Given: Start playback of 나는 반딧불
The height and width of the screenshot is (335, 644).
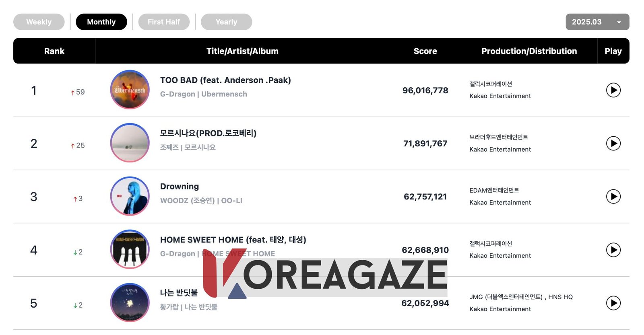Looking at the screenshot, I should pos(613,303).
